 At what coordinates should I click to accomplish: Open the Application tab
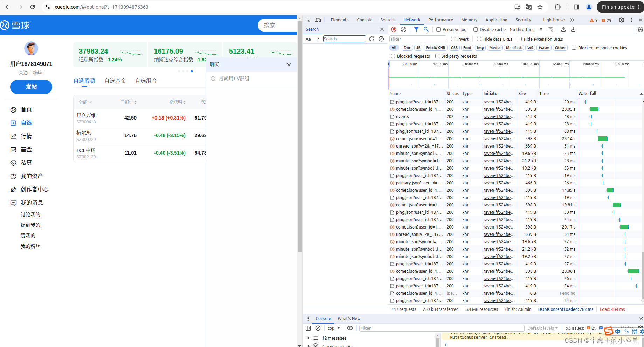496,20
